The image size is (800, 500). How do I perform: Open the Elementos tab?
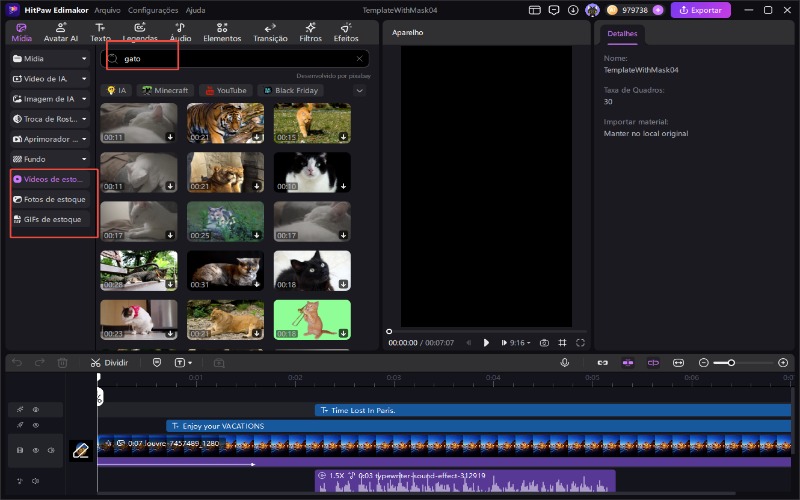222,32
